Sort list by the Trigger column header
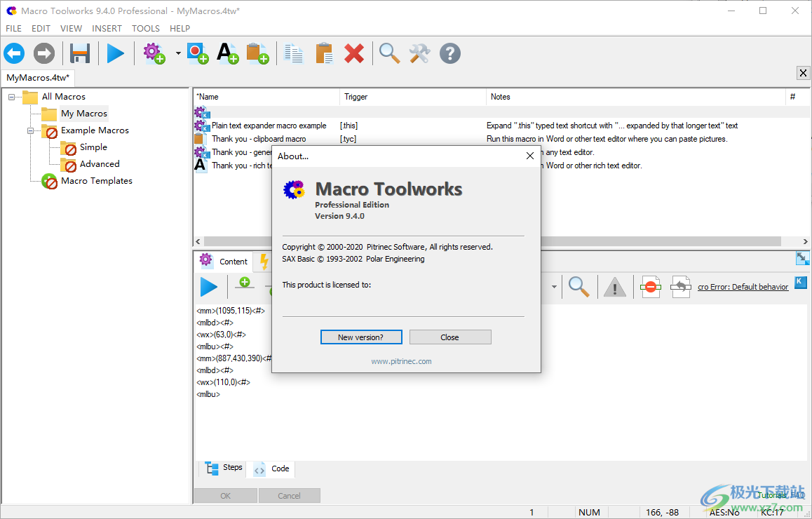This screenshot has height=519, width=812. [x=413, y=97]
